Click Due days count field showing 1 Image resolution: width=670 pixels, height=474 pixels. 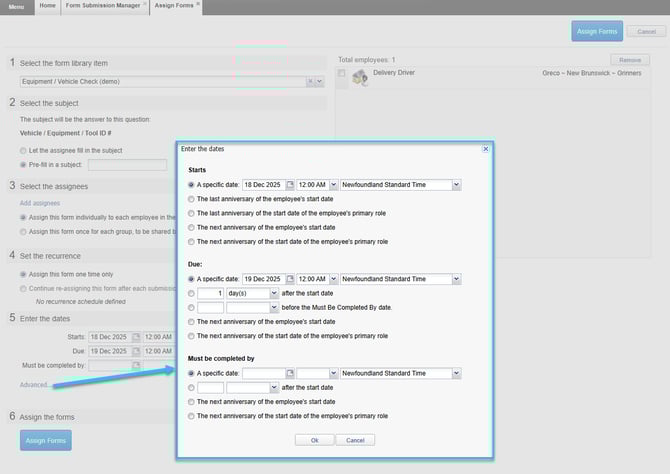pos(211,293)
